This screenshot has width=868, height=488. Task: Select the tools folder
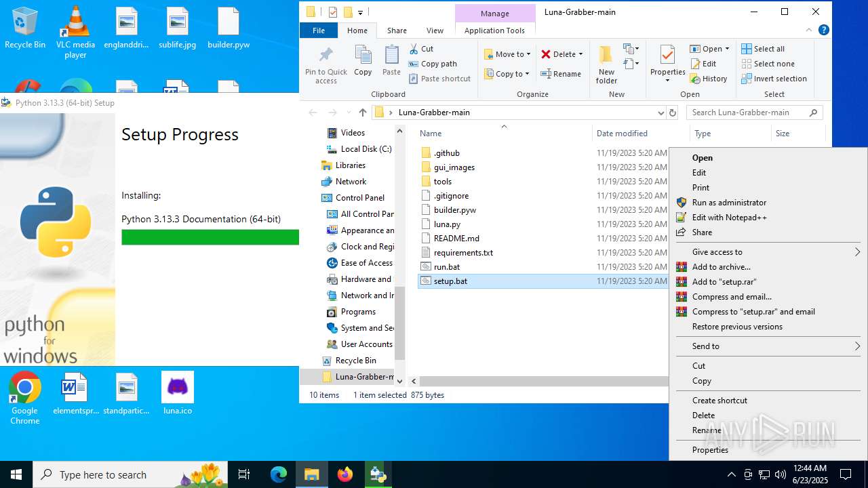coord(442,182)
